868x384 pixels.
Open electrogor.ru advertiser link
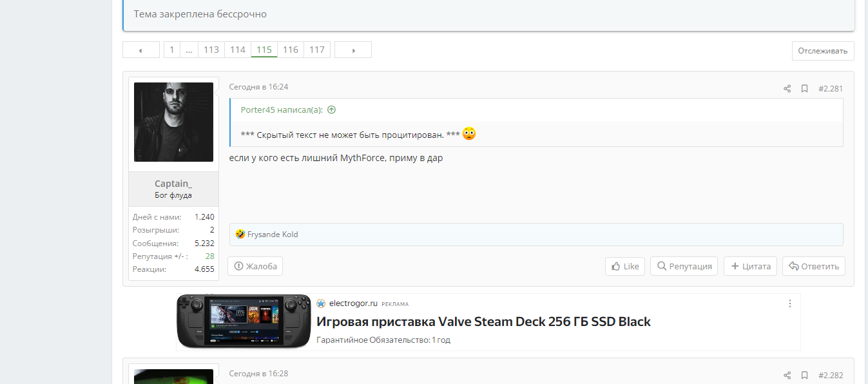[x=353, y=303]
